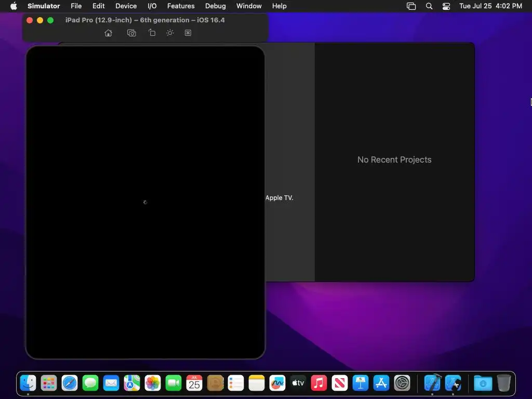Close the Simulator window with red button

[x=30, y=20]
